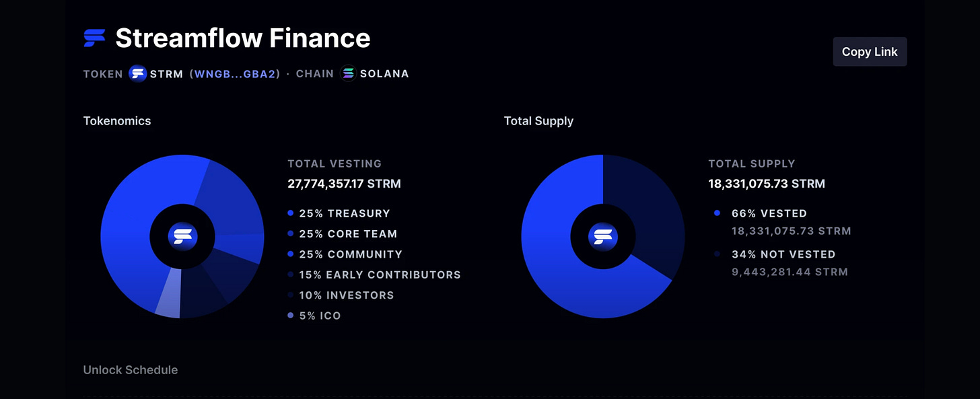Click the Streamflow Finance logo icon
Image resolution: width=980 pixels, height=399 pixels.
tap(94, 38)
